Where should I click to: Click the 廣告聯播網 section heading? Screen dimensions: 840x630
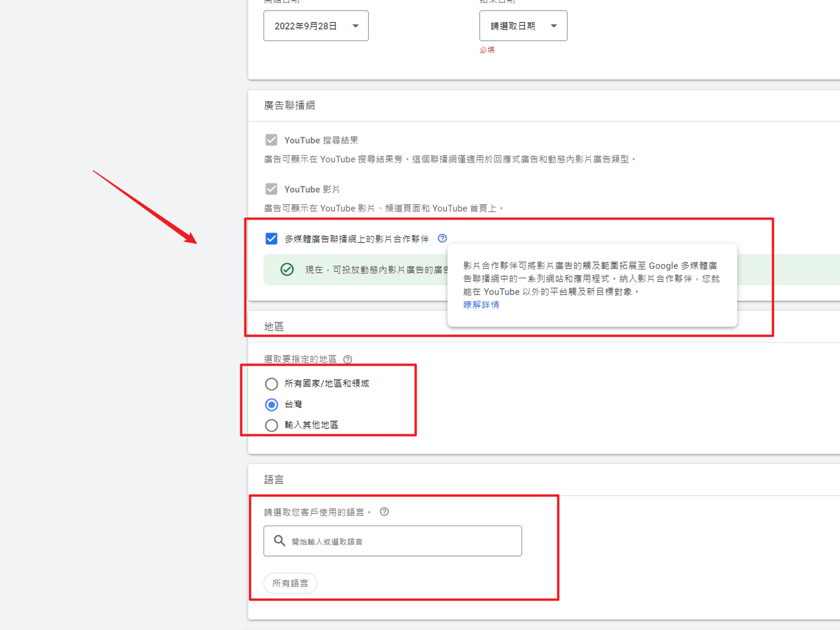point(289,106)
